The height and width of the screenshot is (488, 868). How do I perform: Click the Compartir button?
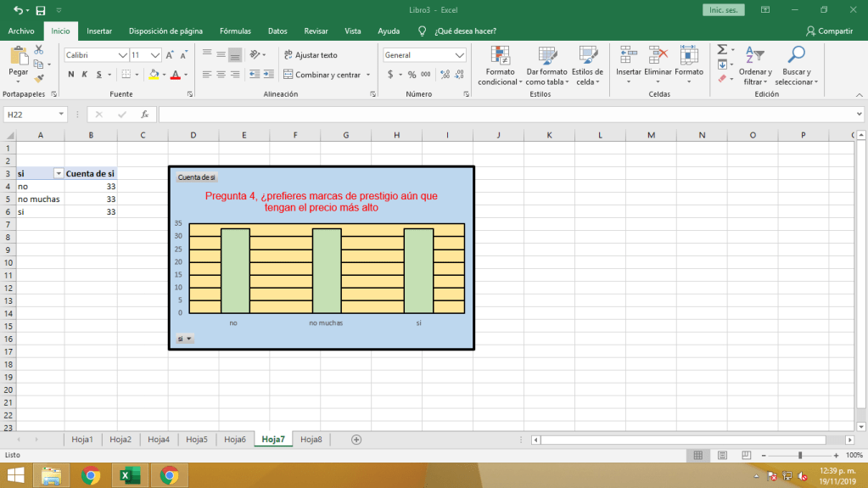(829, 31)
